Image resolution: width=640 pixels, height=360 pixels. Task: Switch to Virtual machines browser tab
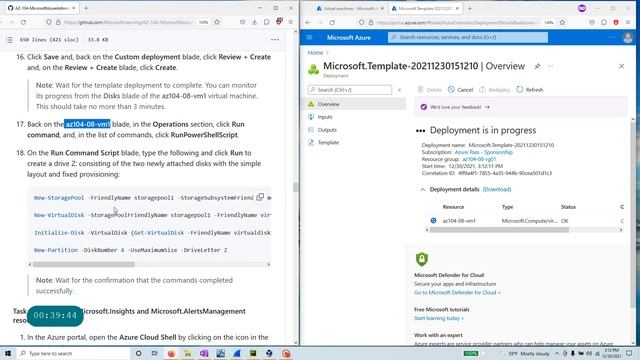[350, 8]
